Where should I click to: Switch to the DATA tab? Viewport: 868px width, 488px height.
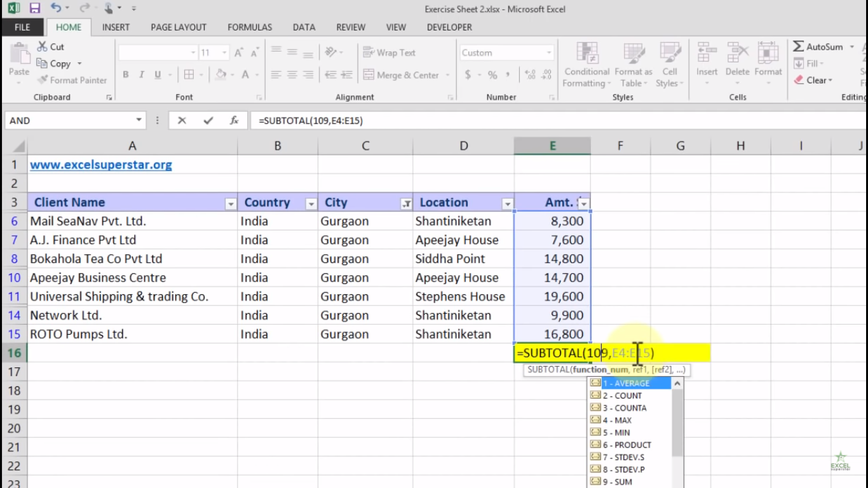(304, 27)
